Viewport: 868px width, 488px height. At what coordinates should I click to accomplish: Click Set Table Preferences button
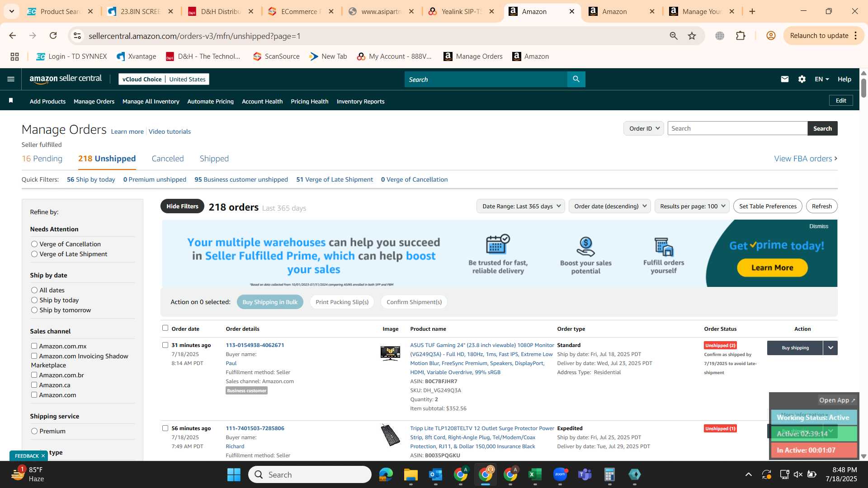768,206
